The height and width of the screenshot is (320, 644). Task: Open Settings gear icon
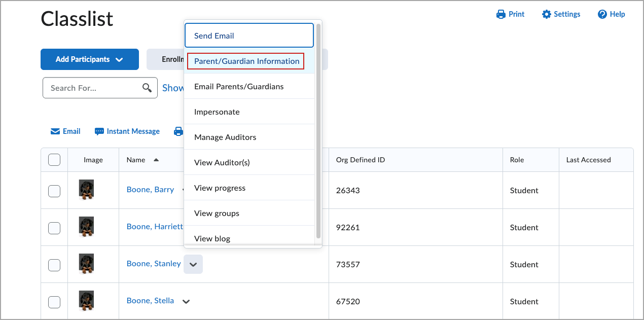(546, 14)
